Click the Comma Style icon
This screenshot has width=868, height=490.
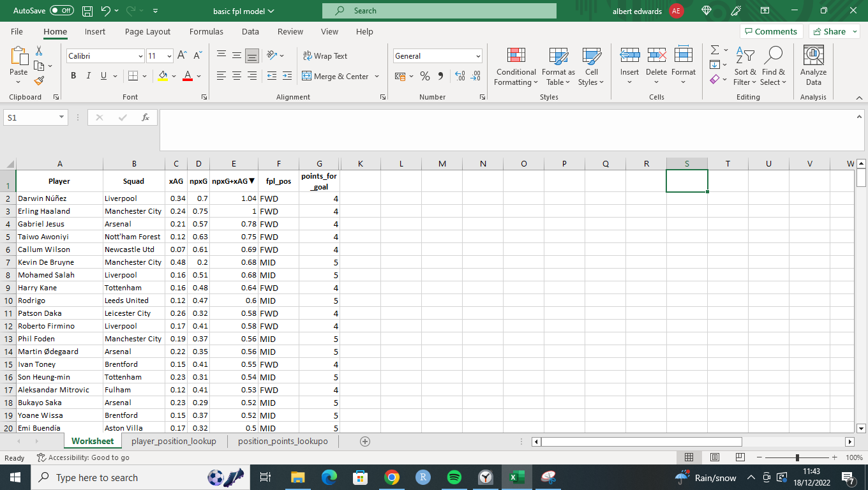(x=440, y=76)
